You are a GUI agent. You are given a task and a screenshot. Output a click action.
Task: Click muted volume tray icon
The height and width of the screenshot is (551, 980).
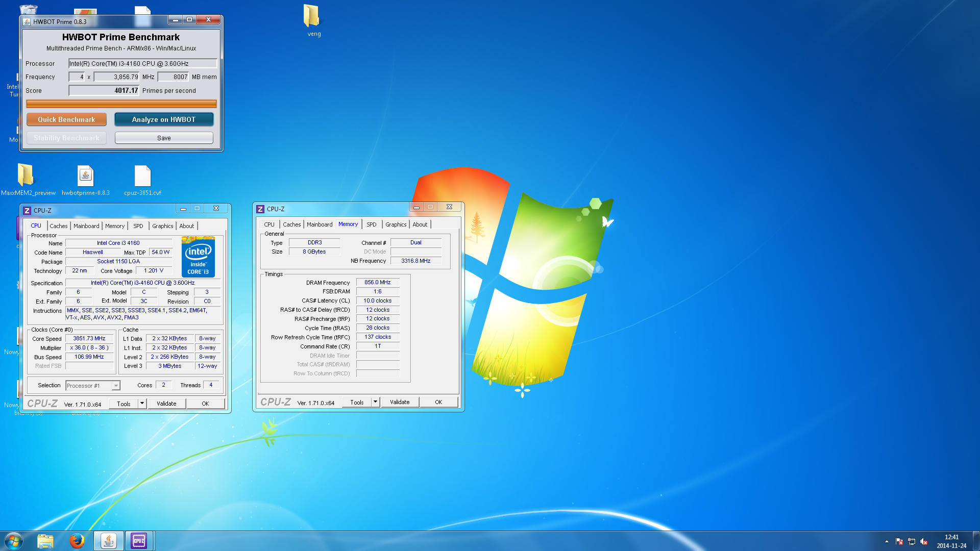point(924,541)
